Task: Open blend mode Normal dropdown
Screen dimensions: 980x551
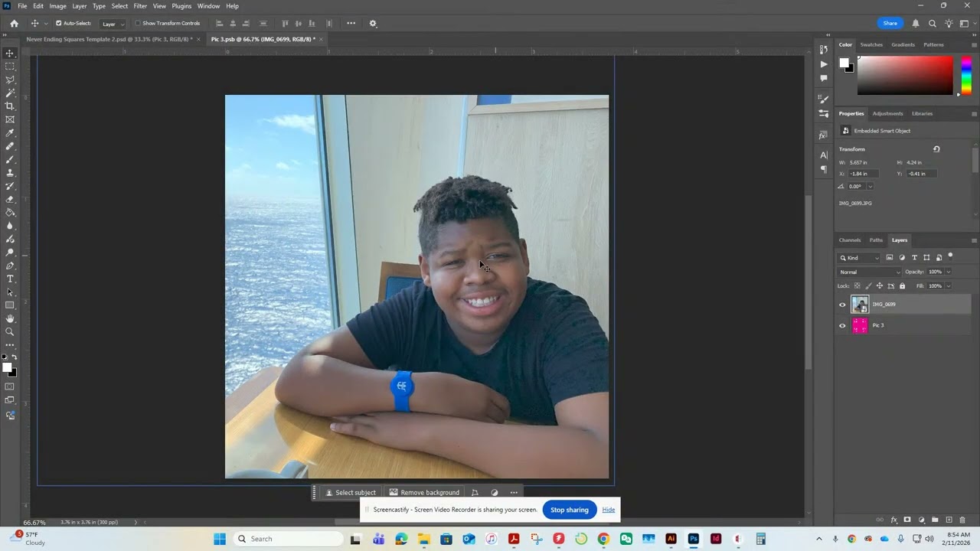Action: tap(870, 272)
